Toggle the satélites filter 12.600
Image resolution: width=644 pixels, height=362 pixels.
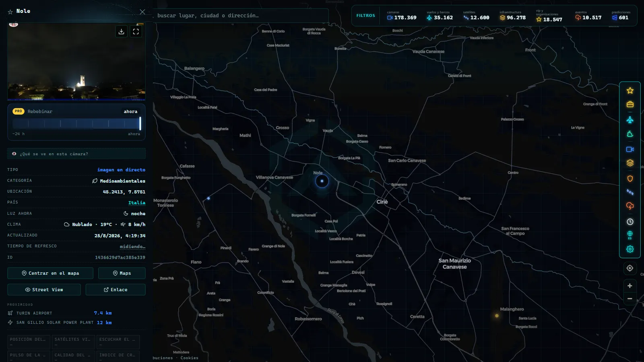[x=476, y=16]
